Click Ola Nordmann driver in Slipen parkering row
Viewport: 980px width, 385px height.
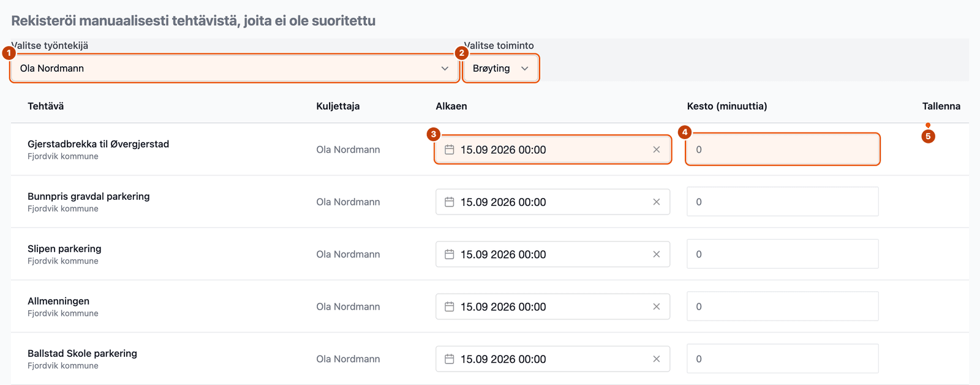pyautogui.click(x=348, y=254)
